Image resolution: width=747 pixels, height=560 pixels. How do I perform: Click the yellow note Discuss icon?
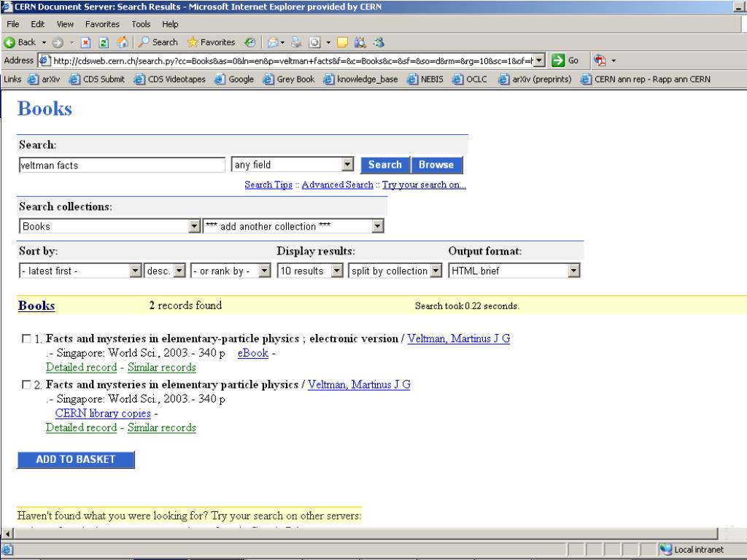pos(342,42)
